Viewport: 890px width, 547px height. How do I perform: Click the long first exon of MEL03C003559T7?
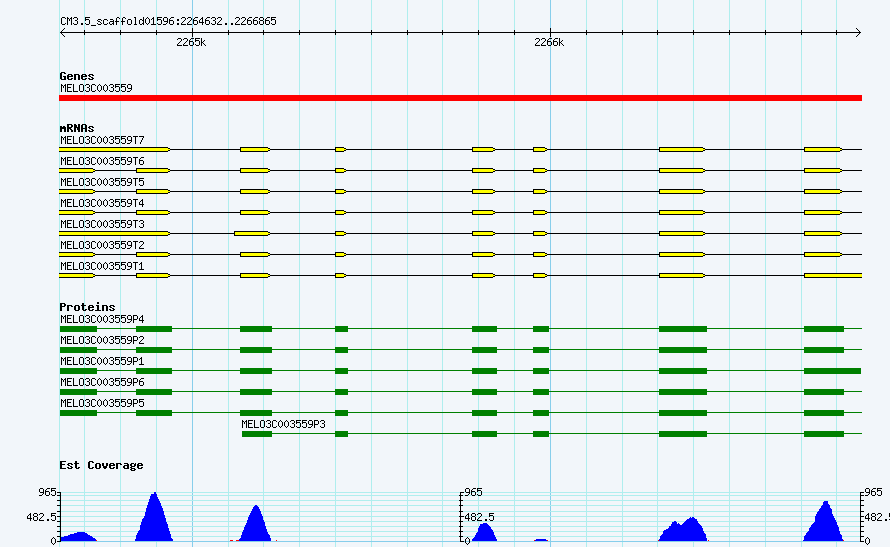115,149
